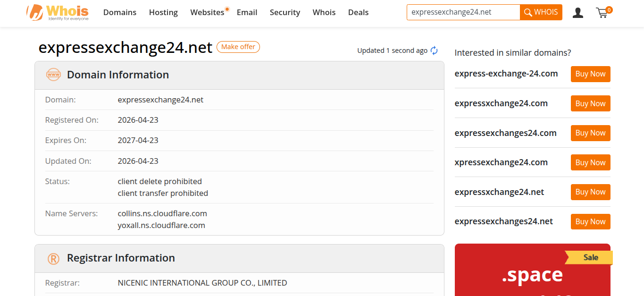Screen dimensions: 644x296
Task: Buy Now for expressxchange24.net
Action: 590,192
